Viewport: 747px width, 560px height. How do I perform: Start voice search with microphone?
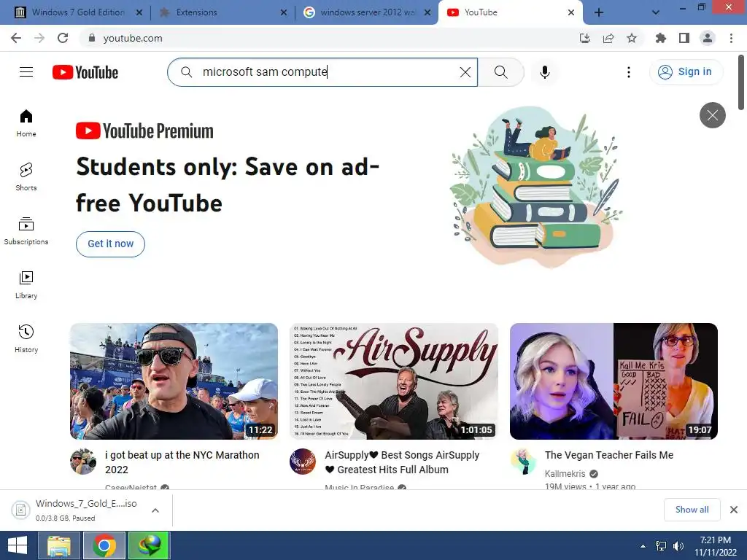(544, 72)
